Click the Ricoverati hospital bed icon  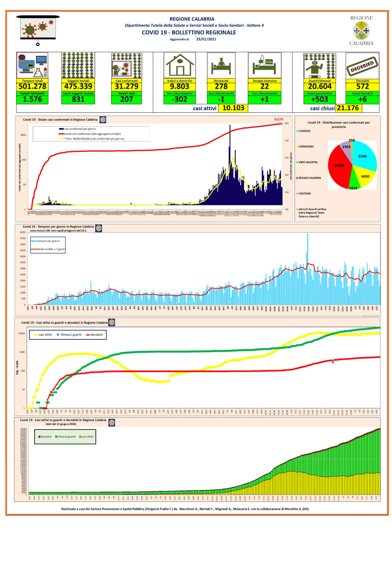point(221,66)
